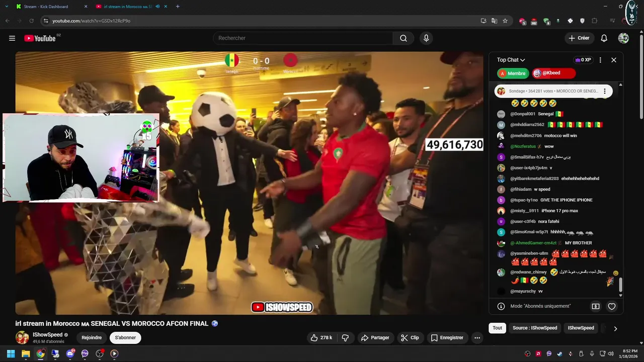
Task: Open the notifications bell
Action: (604, 38)
